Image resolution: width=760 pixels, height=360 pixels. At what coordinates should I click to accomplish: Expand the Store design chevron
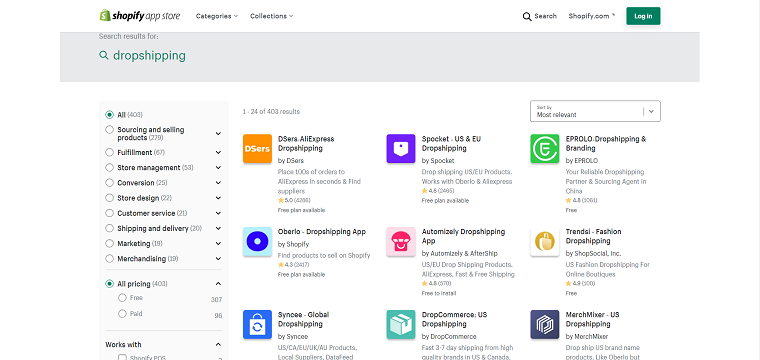[x=218, y=198]
